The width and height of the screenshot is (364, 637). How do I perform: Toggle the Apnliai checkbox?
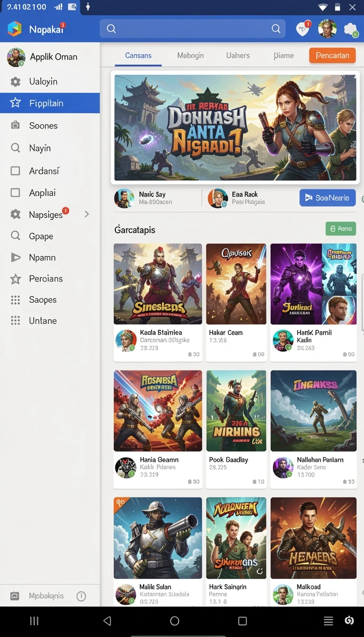[x=15, y=192]
